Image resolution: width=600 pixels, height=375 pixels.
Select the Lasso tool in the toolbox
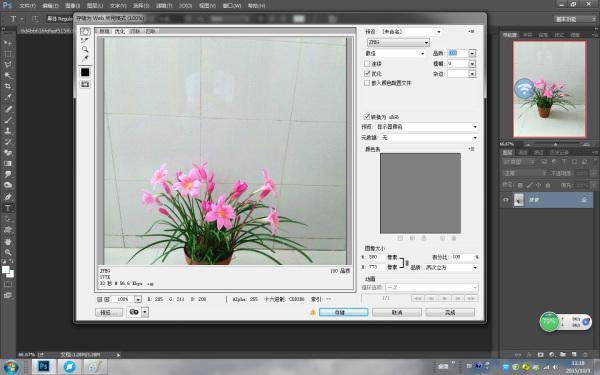point(8,65)
